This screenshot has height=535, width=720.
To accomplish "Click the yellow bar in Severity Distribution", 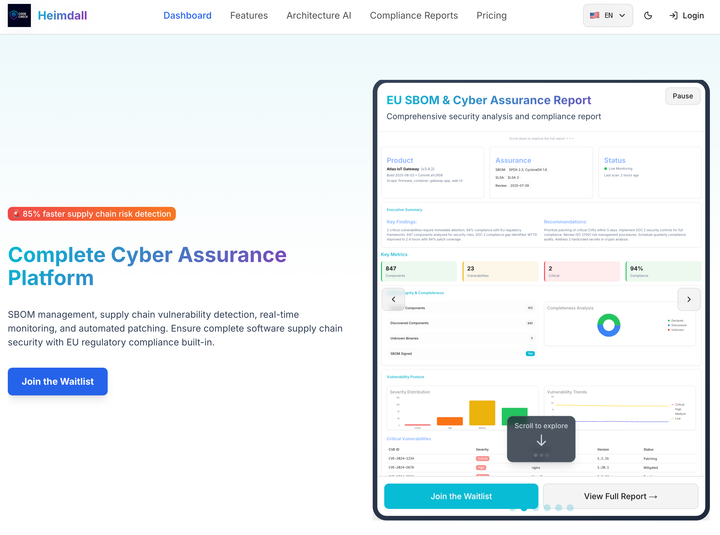I will coord(482,412).
